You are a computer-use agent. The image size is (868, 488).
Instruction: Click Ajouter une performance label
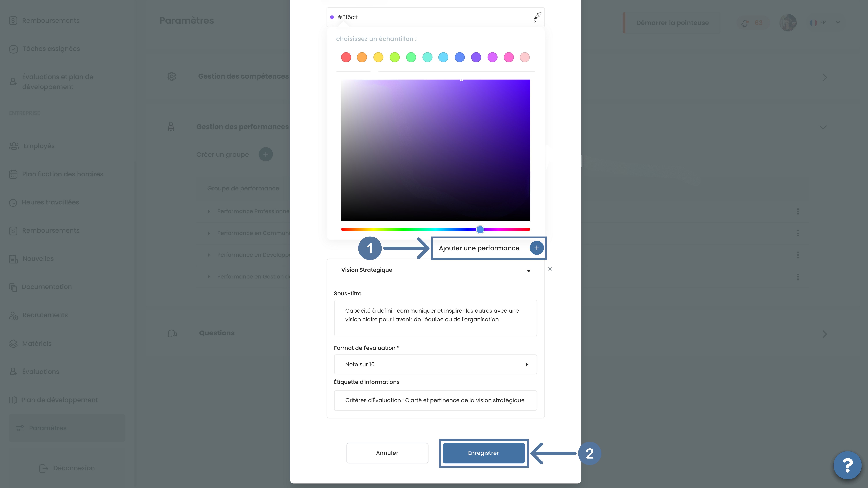479,248
